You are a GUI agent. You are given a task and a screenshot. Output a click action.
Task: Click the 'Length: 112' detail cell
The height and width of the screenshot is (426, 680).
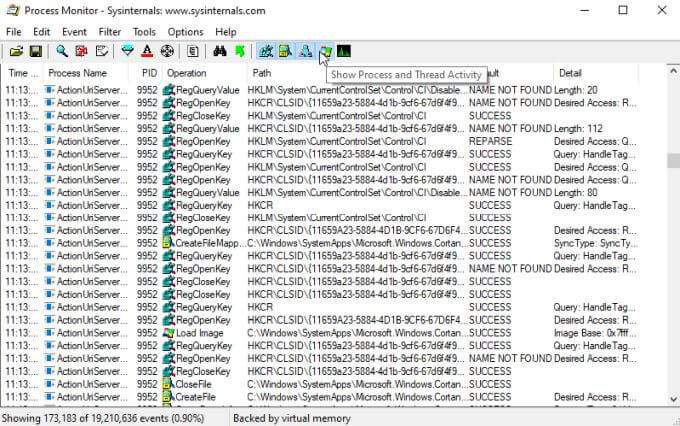click(x=578, y=129)
